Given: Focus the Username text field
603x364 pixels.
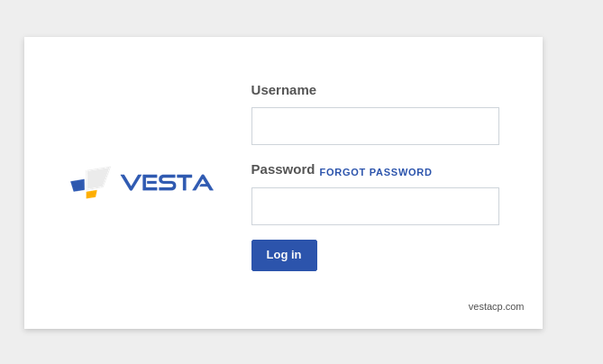Looking at the screenshot, I should [375, 126].
